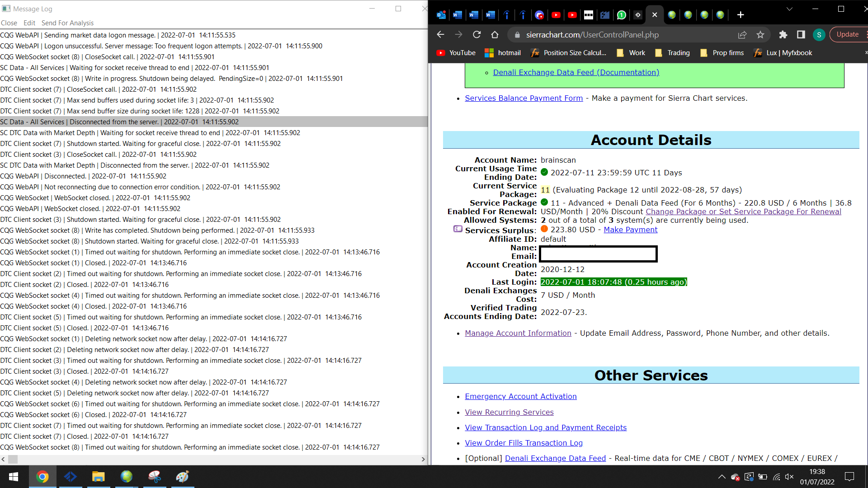The height and width of the screenshot is (488, 868).
Task: Bookmark this page with the star icon
Action: click(760, 35)
